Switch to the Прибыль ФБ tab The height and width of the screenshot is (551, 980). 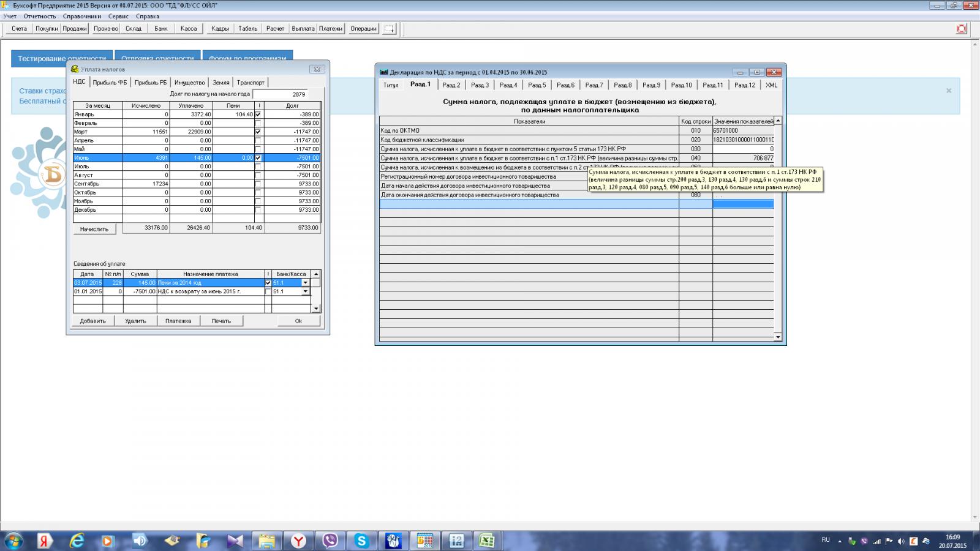pos(110,83)
